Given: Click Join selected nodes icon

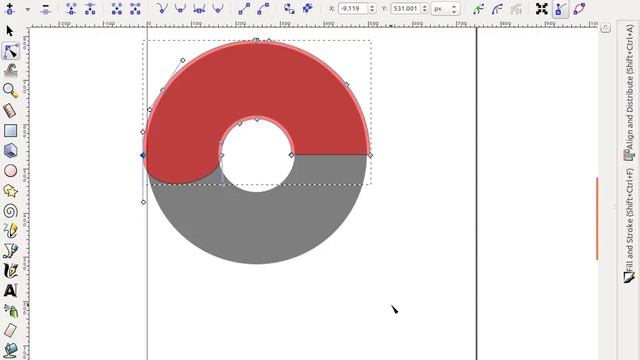Looking at the screenshot, I should [x=71, y=9].
